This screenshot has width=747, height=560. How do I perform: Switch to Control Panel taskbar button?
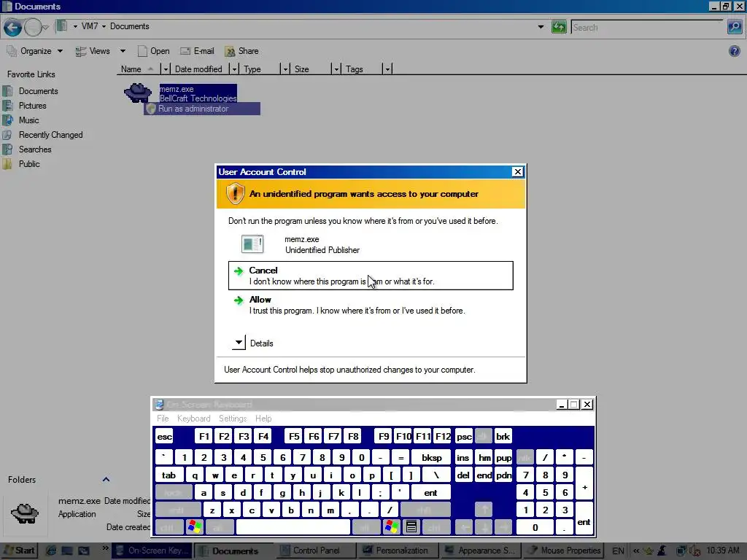click(x=314, y=551)
